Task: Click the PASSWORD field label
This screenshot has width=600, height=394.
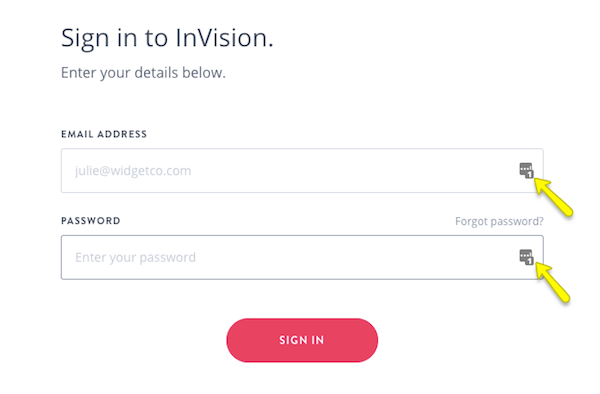Action: [x=91, y=221]
